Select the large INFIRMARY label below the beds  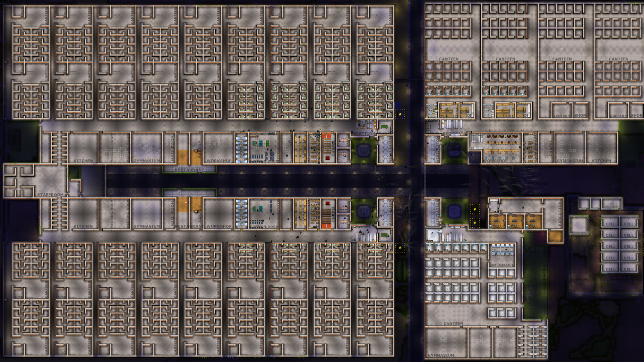[x=501, y=265]
